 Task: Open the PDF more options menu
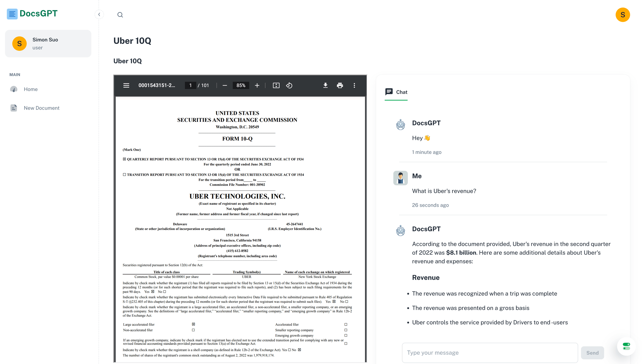pos(354,85)
